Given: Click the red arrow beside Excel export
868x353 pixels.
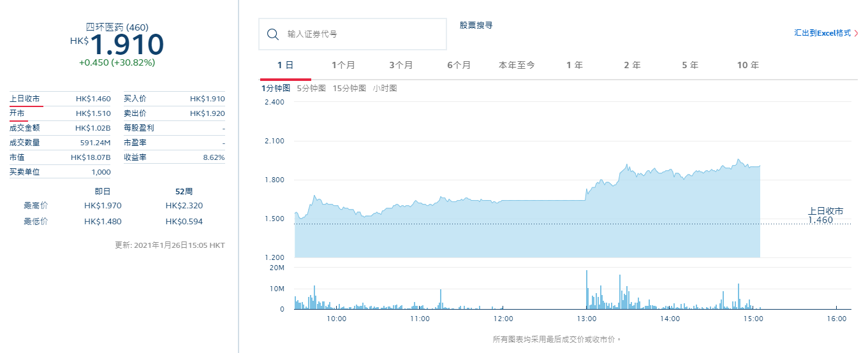Looking at the screenshot, I should coord(856,33).
